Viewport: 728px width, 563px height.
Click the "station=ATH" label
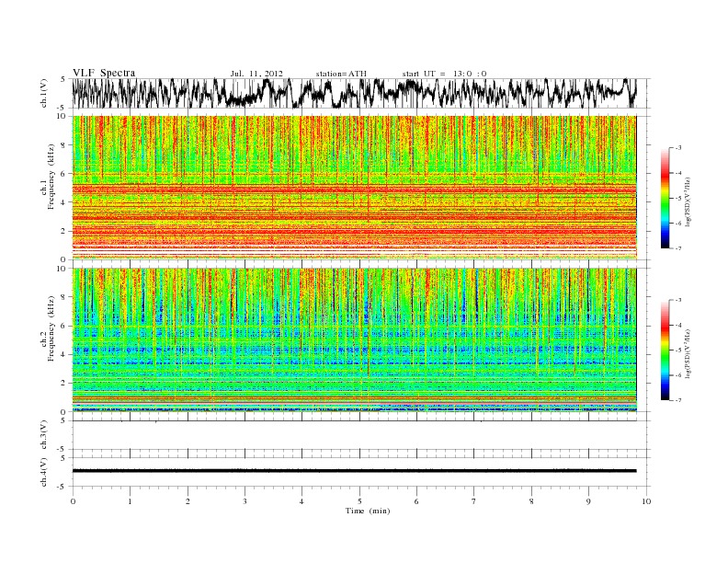(341, 74)
